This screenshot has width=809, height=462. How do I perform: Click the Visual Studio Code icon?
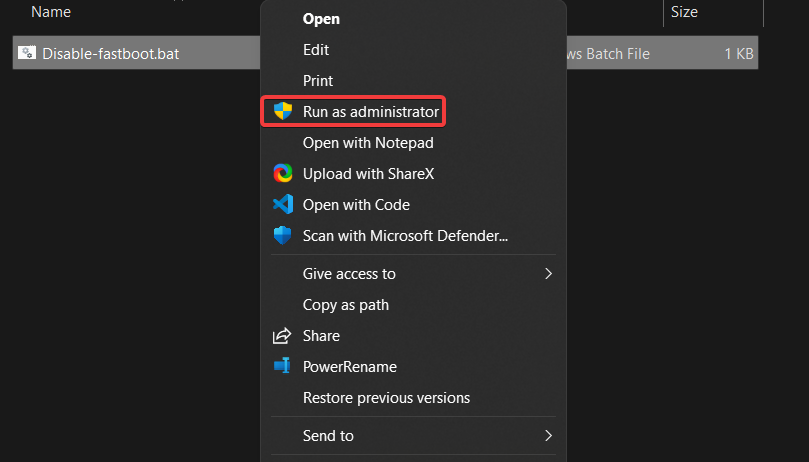(x=283, y=205)
